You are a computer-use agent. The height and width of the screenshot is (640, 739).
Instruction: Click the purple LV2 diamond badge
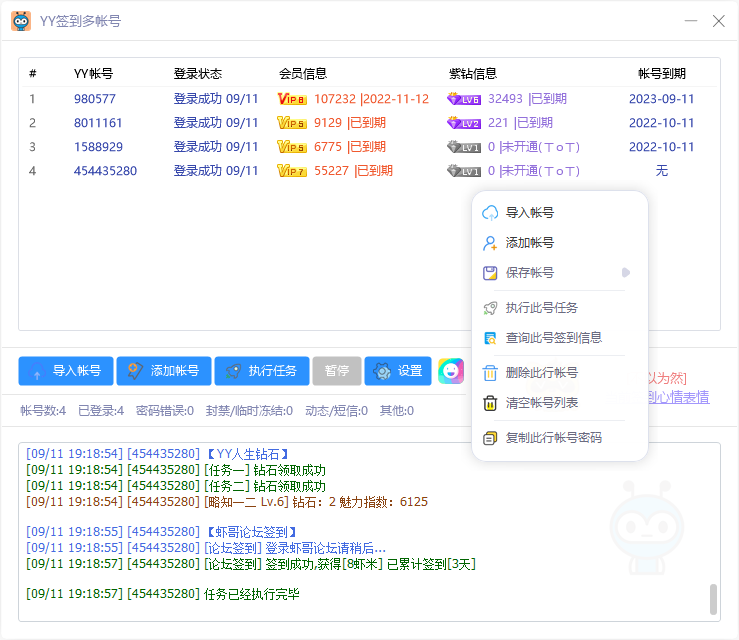[464, 123]
